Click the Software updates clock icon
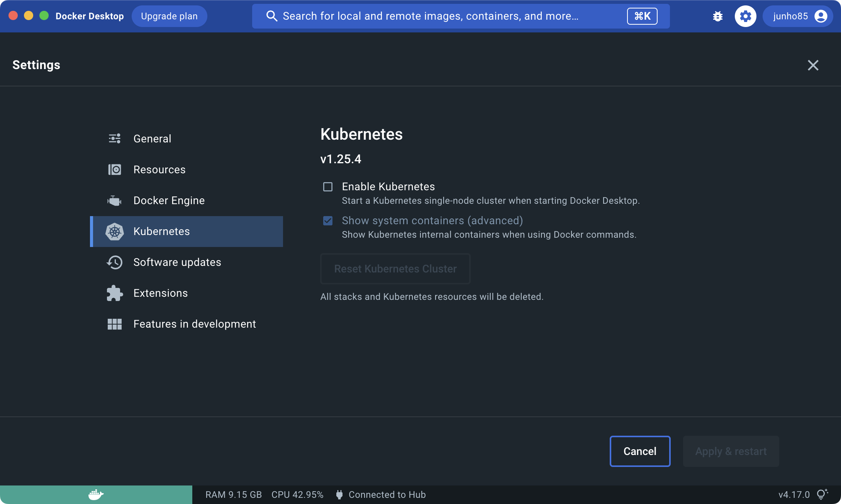Image resolution: width=841 pixels, height=504 pixels. pyautogui.click(x=115, y=262)
